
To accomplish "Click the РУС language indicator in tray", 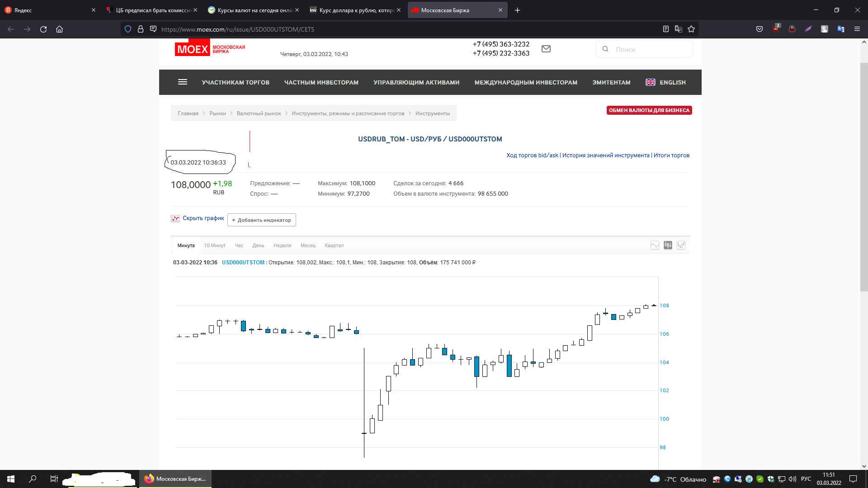I will (806, 479).
